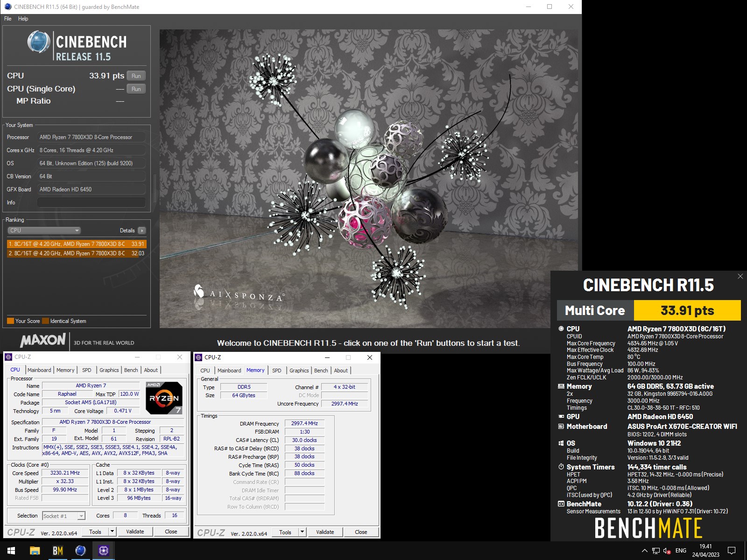747x560 pixels.
Task: Open network status tray icon
Action: click(656, 551)
